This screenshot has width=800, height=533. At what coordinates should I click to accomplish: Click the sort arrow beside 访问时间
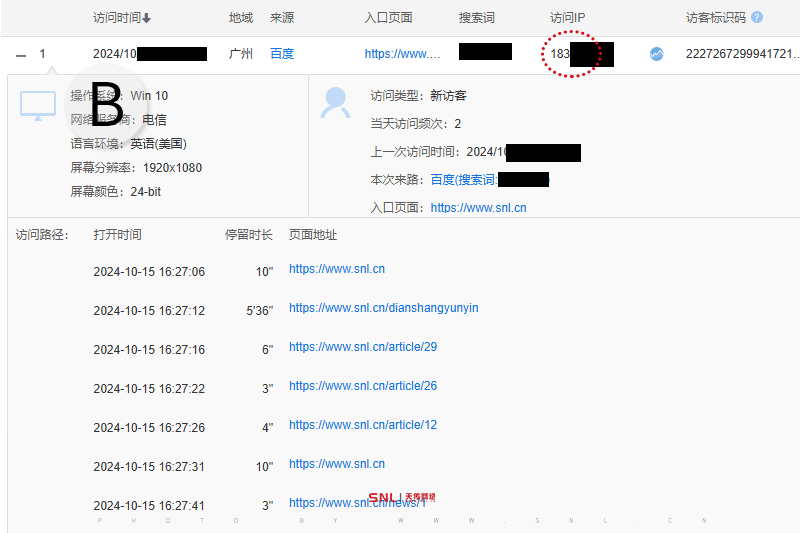(x=148, y=18)
